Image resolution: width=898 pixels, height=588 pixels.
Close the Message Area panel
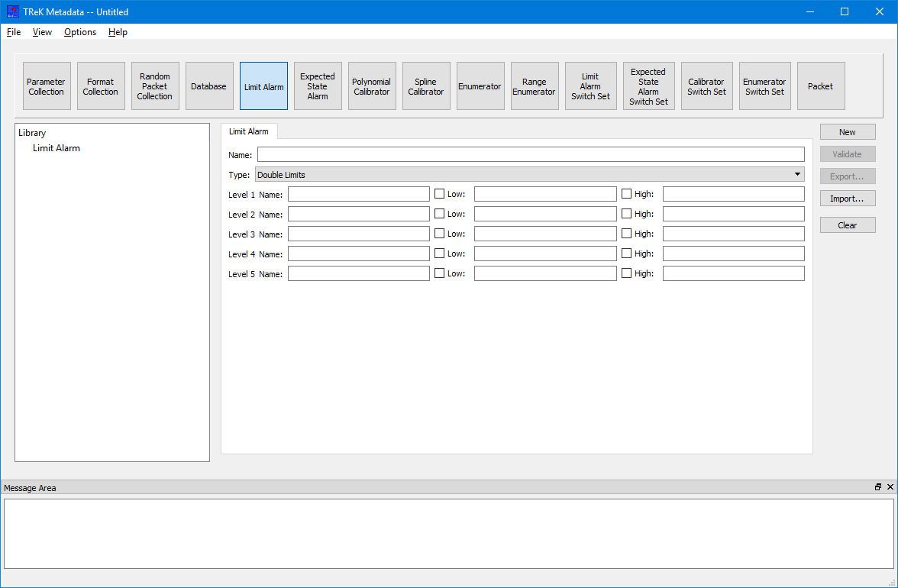(x=890, y=487)
